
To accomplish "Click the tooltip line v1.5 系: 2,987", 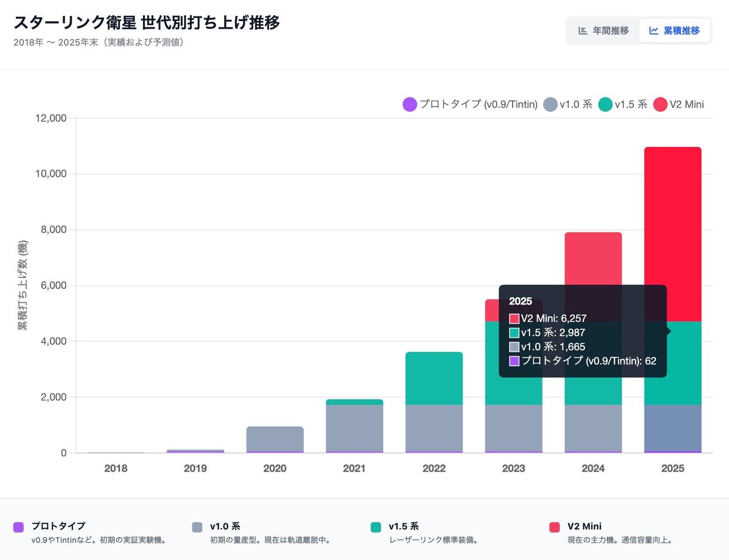I will (x=547, y=333).
